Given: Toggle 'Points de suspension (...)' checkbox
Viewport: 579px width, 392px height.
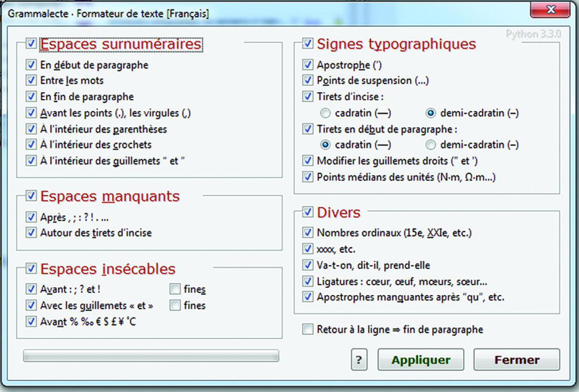Looking at the screenshot, I should coord(308,80).
